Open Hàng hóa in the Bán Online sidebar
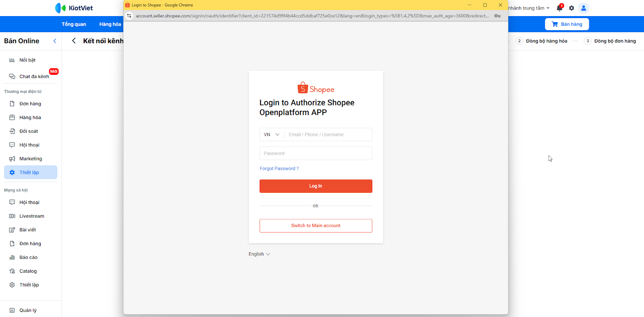Screen dimensions: 644x317 tap(31, 117)
